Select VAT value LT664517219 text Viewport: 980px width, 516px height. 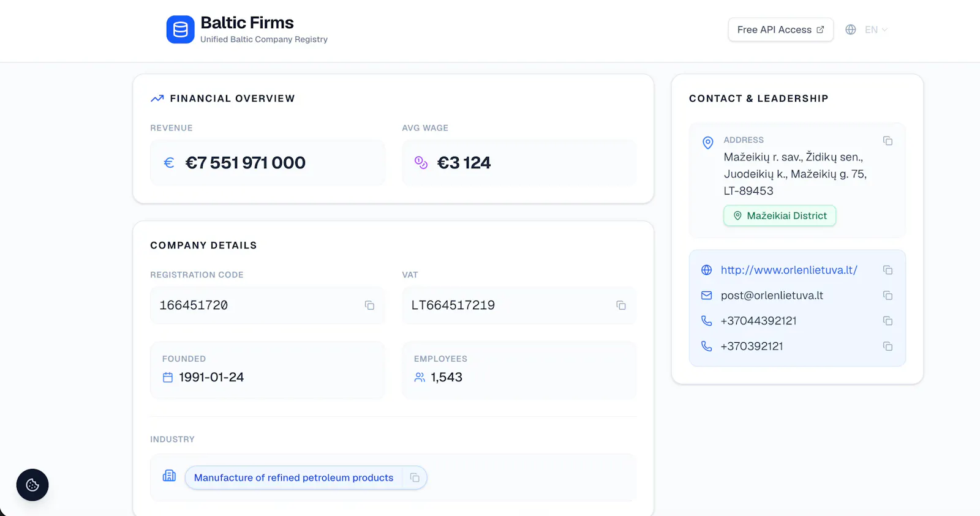click(453, 305)
